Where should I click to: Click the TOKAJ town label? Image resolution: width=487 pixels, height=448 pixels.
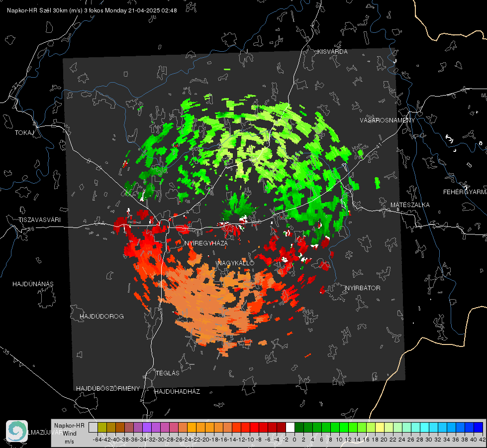click(24, 133)
